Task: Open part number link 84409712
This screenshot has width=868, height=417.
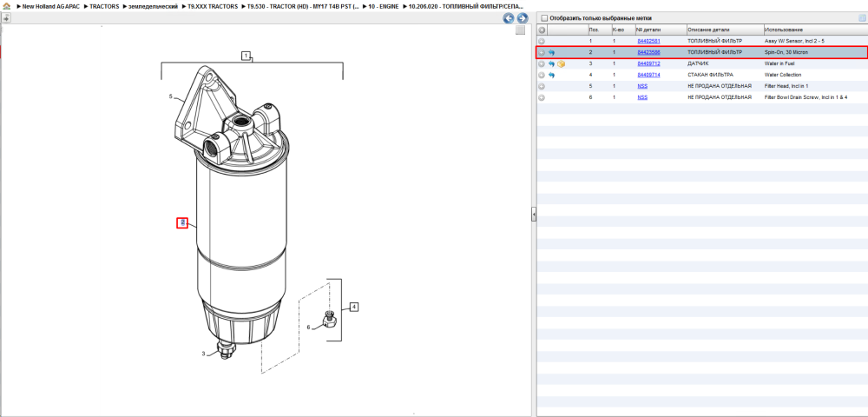Action: [x=648, y=63]
